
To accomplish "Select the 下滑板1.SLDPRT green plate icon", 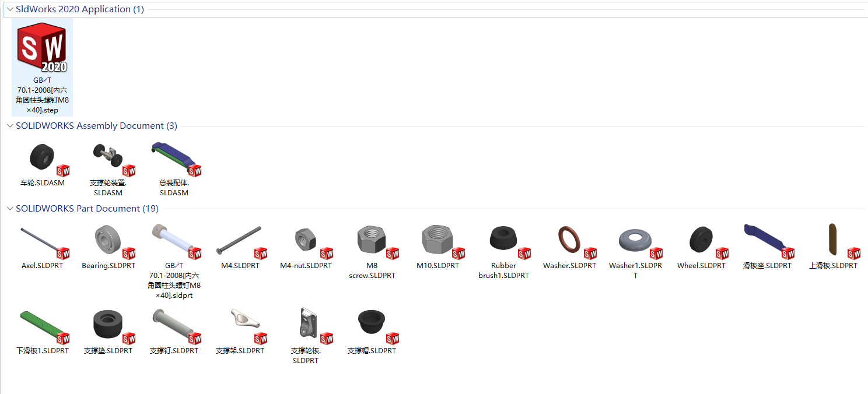I will pos(45,327).
